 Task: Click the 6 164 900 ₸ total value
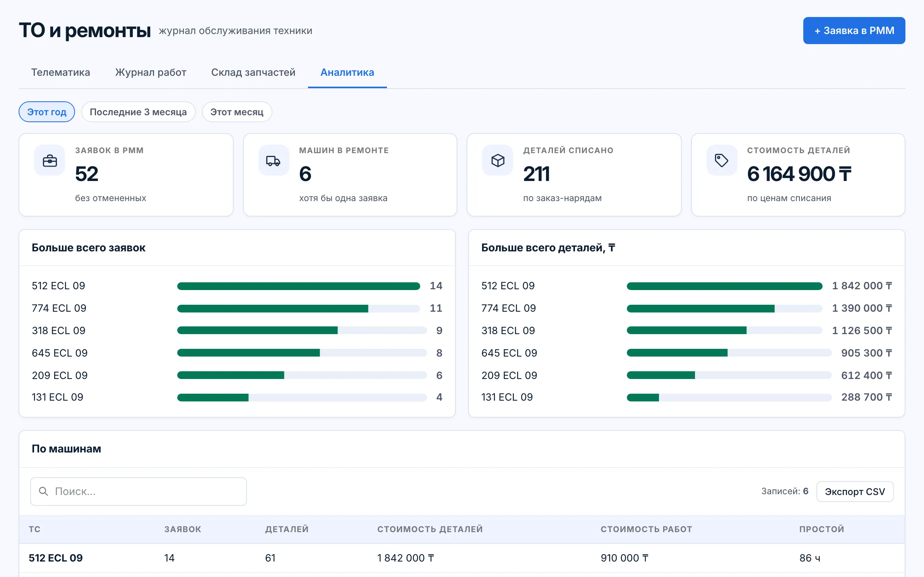[x=799, y=174]
